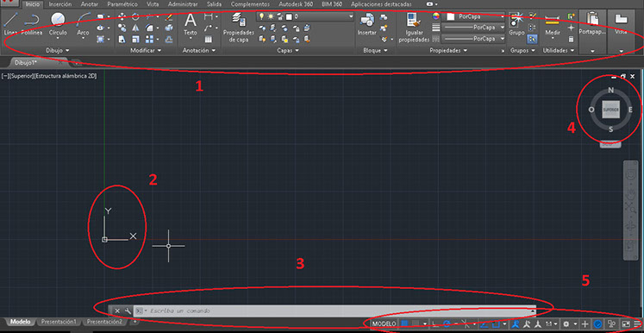Screen dimensions: 644x333
Task: Open the 1:1 annotation scale dropdown
Action: pos(552,324)
